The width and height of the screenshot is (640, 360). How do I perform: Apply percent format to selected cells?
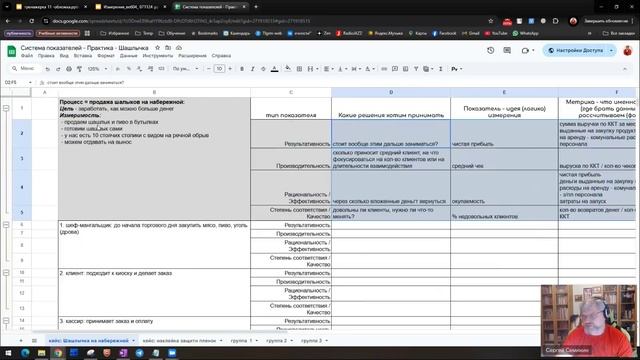pyautogui.click(x=129, y=69)
